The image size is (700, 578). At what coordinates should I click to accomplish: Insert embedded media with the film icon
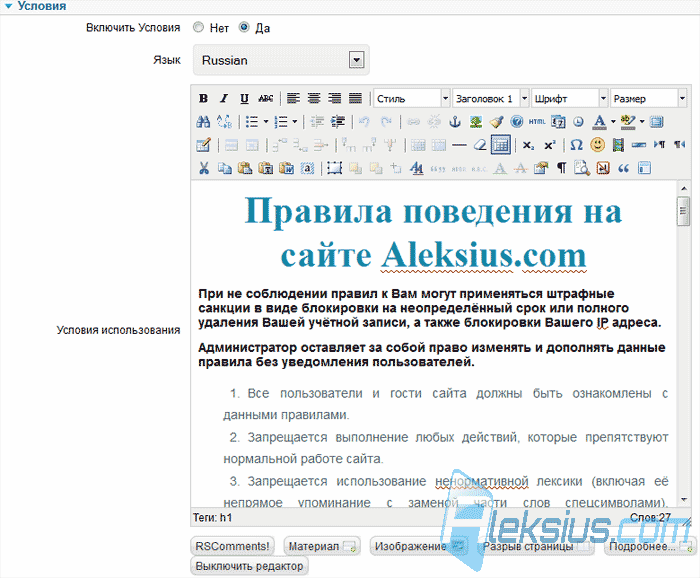click(x=618, y=145)
